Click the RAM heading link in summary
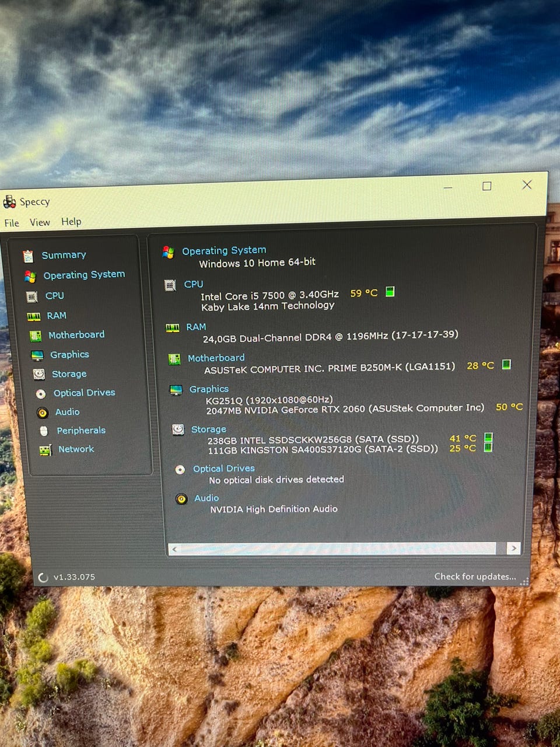Image resolution: width=560 pixels, height=747 pixels. pyautogui.click(x=196, y=327)
